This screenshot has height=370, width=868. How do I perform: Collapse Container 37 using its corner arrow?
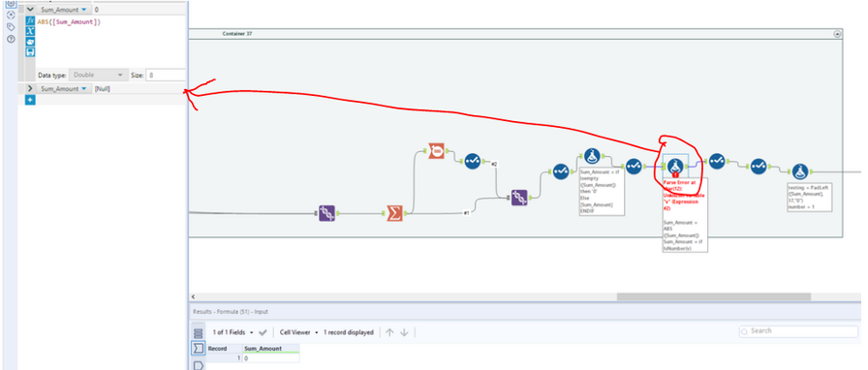coord(837,34)
